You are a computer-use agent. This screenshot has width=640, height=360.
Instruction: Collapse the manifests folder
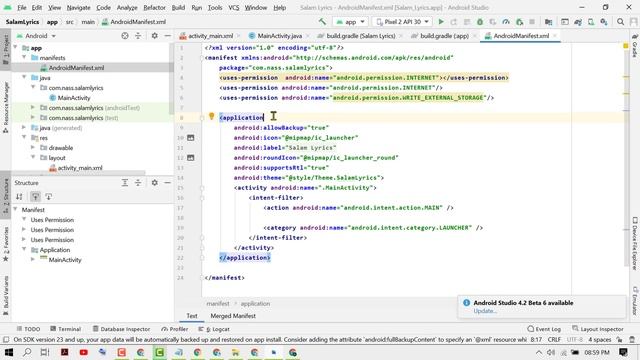(x=24, y=58)
